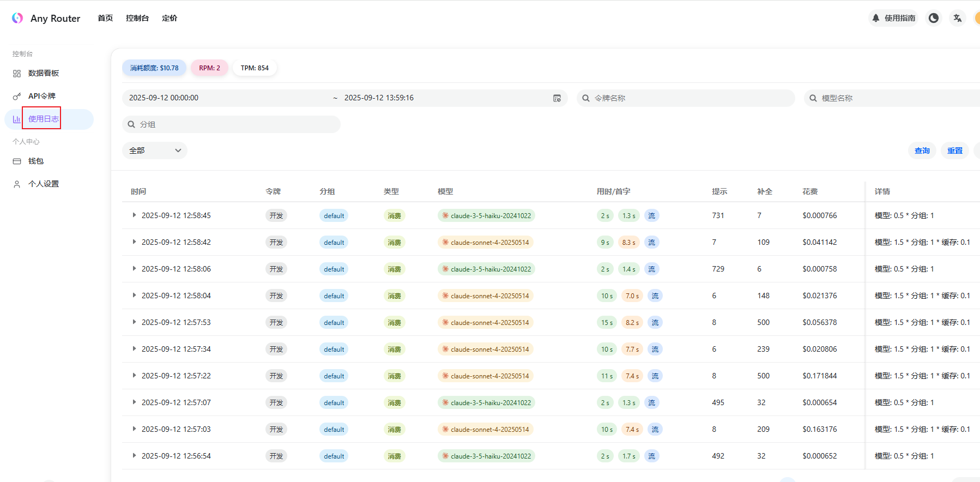
Task: Expand the 2025-09-12 12:57:22 log row
Action: click(134, 376)
